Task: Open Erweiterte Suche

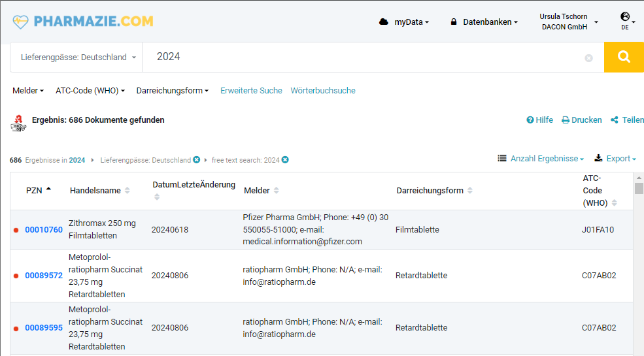Action: click(x=251, y=91)
